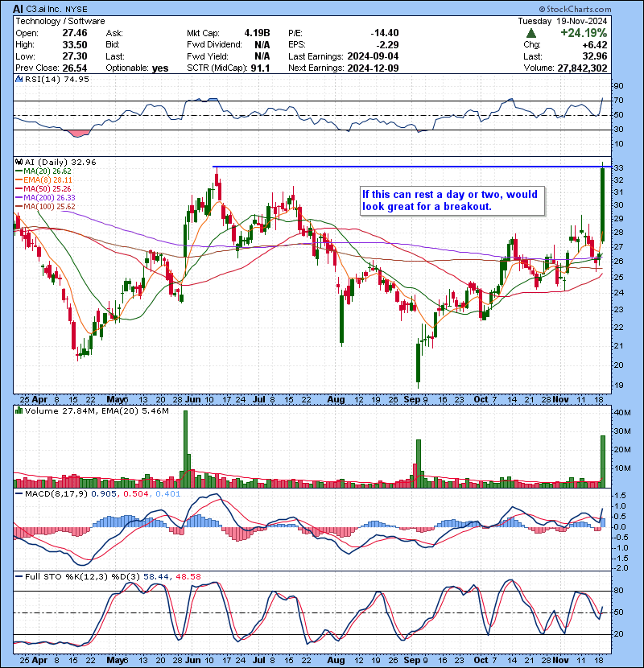The image size is (644, 668).
Task: Click the StockCharts.com copyright text
Action: [x=575, y=9]
